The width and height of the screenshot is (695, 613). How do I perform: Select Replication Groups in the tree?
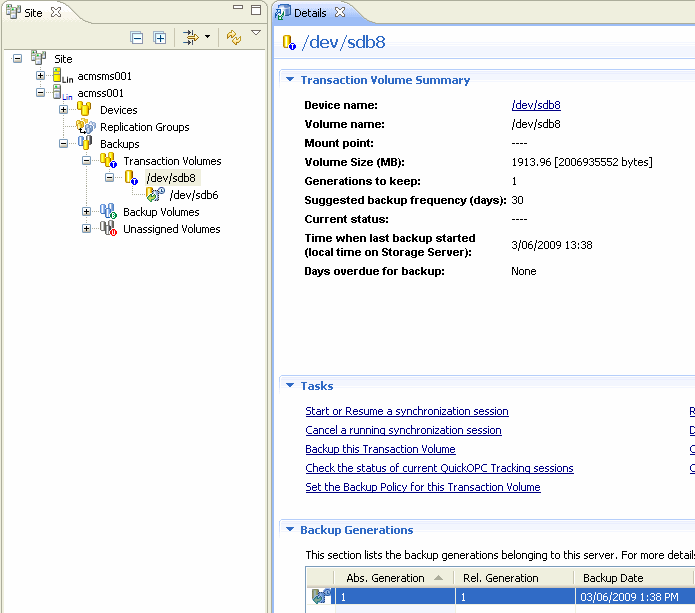pos(144,127)
